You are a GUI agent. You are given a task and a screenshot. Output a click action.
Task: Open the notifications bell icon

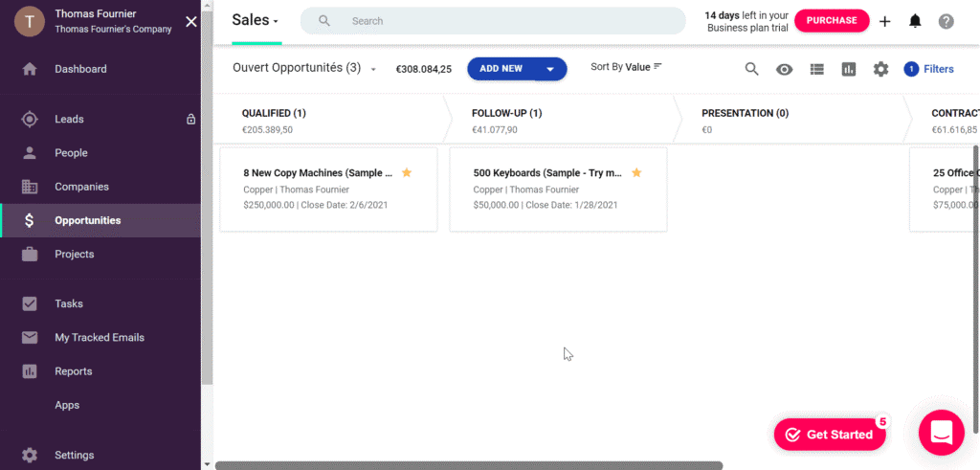pos(915,21)
